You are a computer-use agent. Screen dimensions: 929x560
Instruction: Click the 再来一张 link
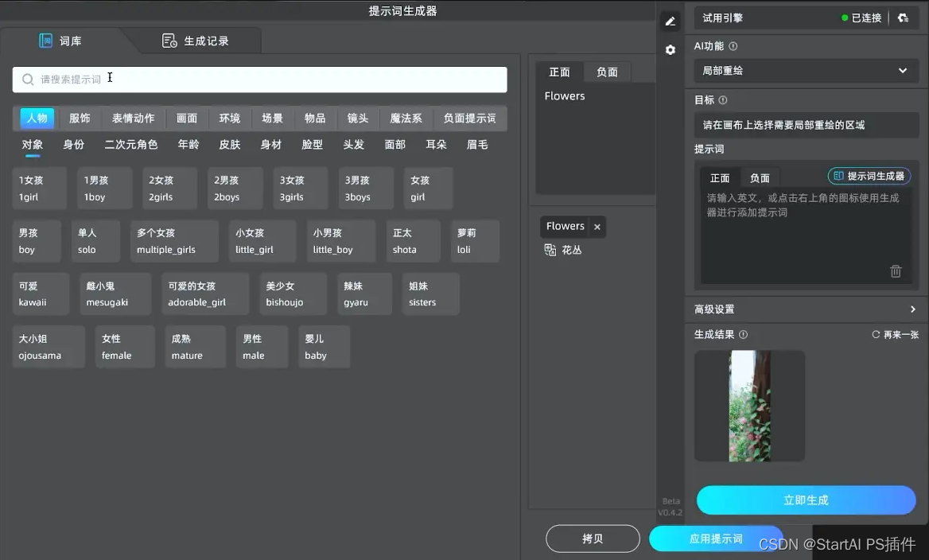point(895,335)
